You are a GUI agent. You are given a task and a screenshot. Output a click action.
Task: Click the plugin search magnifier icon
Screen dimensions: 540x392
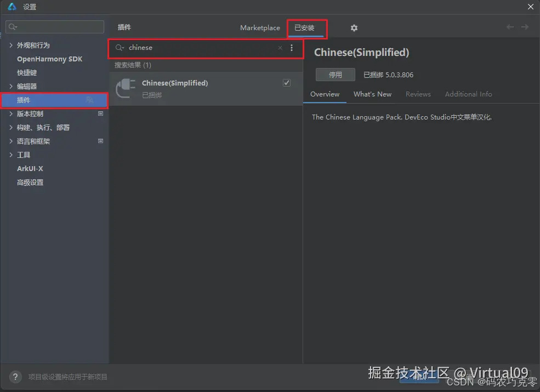click(120, 48)
